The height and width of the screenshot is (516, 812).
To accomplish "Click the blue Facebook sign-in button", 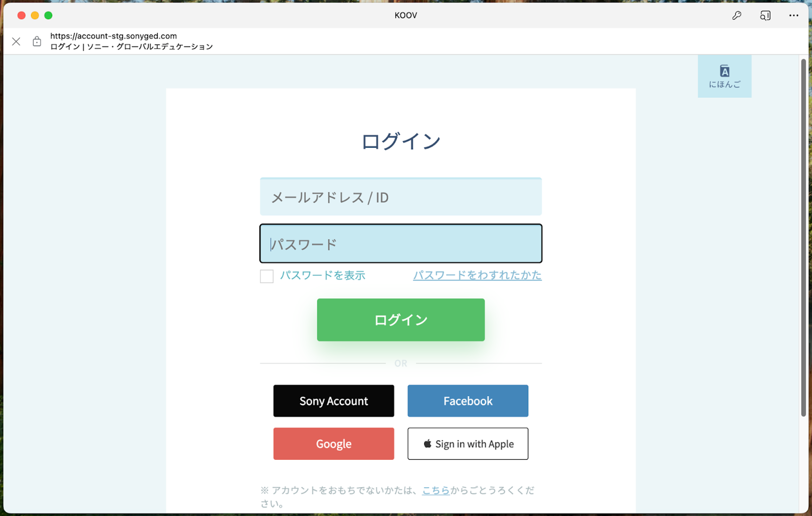I will coord(467,401).
